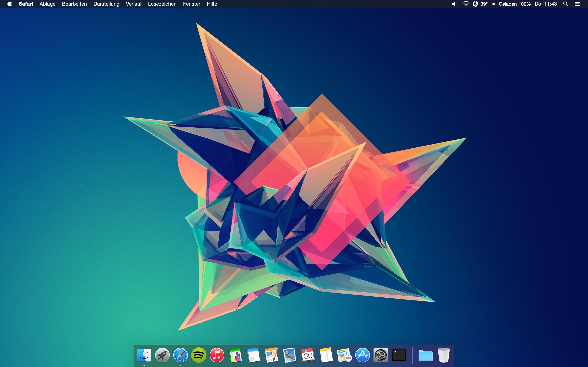588x367 pixels.
Task: Open the Maps app in Dock
Action: [344, 355]
